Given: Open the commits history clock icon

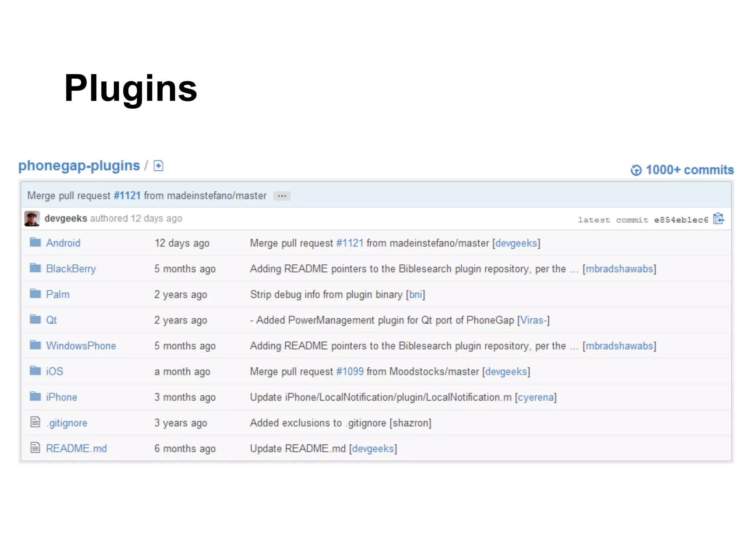Looking at the screenshot, I should (x=636, y=170).
